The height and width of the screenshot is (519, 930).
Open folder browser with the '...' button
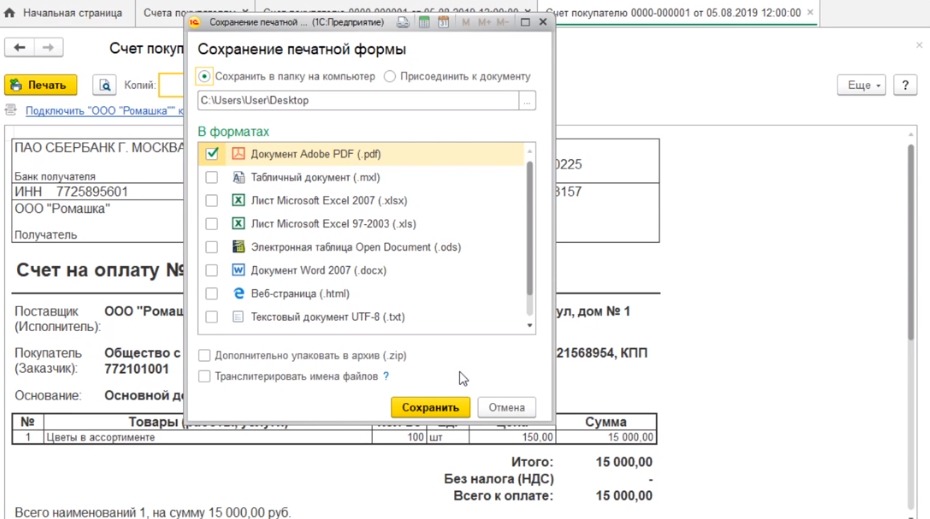point(527,100)
